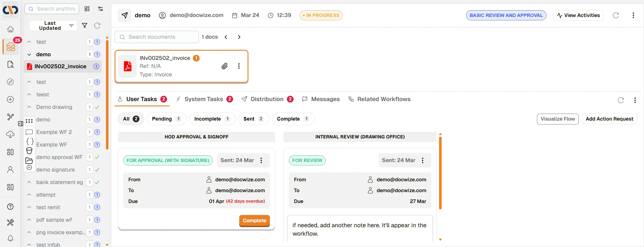Open the notifications bell icon
644x247 pixels.
pos(10,238)
